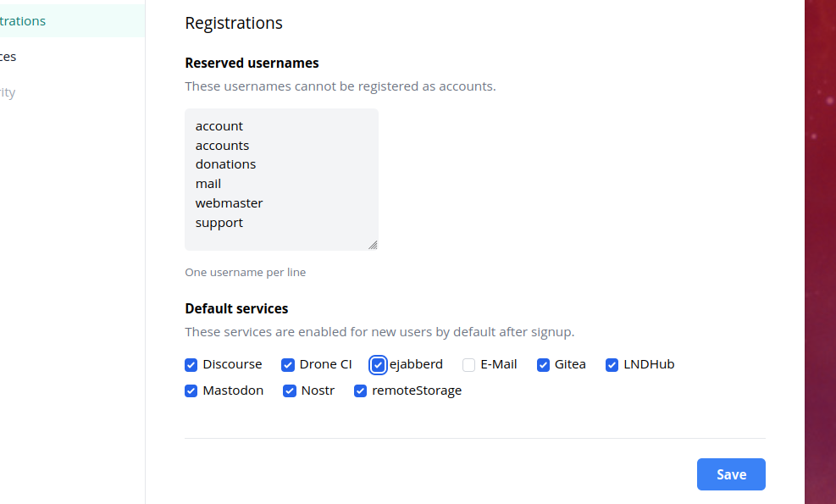This screenshot has width=836, height=504.
Task: Place cursor on the "accounts" username line
Action: pos(223,146)
